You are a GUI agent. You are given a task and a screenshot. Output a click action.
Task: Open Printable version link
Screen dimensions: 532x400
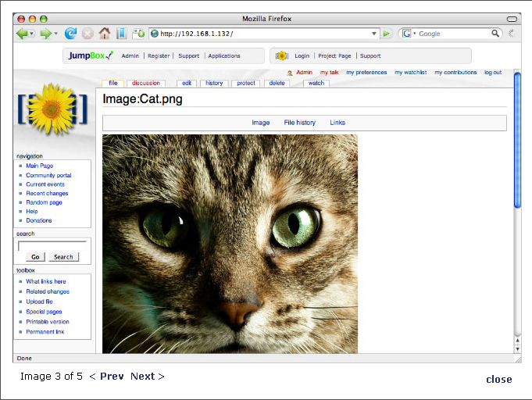[x=48, y=322]
